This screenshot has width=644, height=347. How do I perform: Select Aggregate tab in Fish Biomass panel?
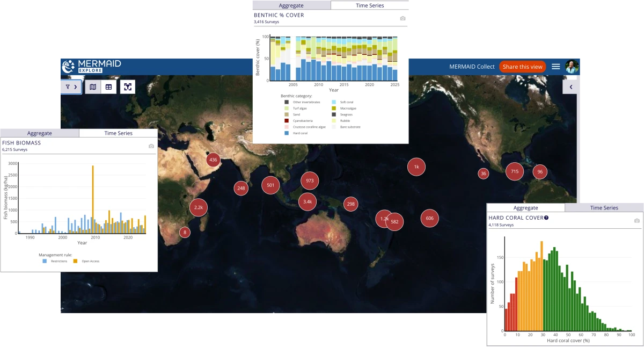pos(40,133)
